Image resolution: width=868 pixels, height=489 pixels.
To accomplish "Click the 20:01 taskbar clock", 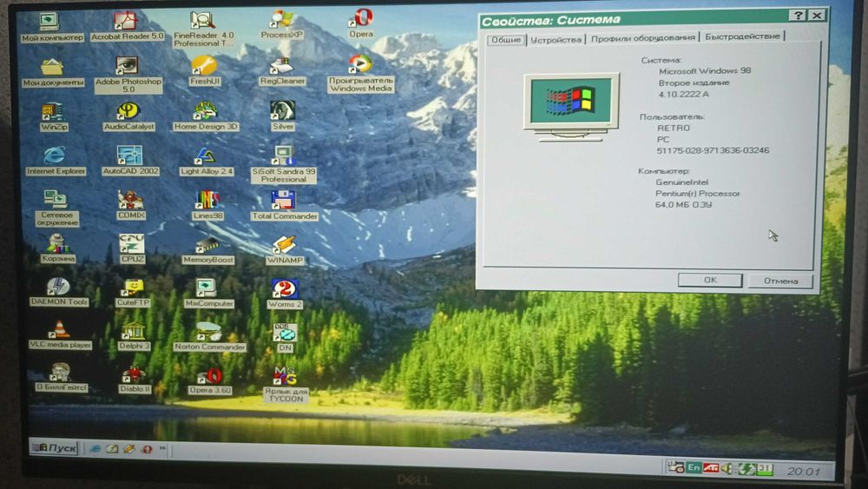I will coord(803,472).
